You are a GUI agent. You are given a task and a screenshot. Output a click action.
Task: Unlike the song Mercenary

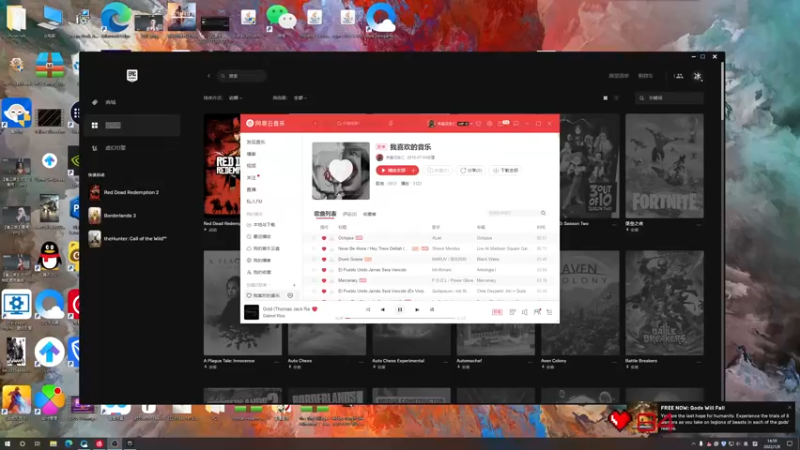(x=323, y=281)
